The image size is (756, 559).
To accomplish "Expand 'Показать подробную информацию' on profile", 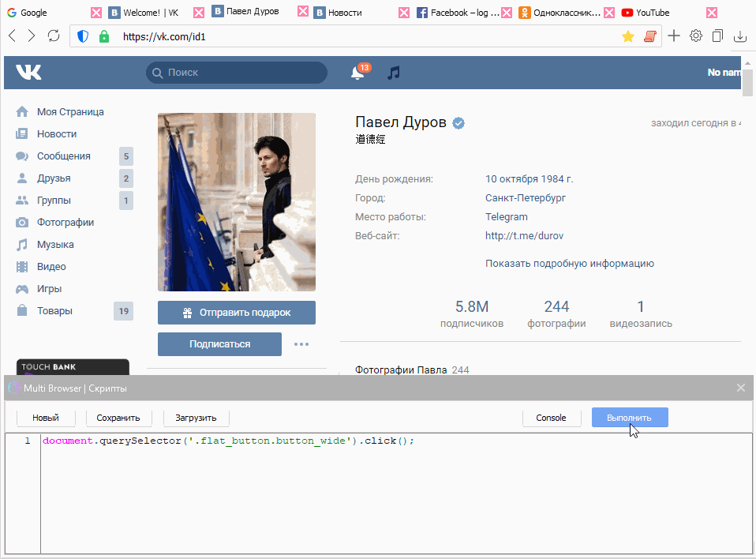I will (571, 263).
